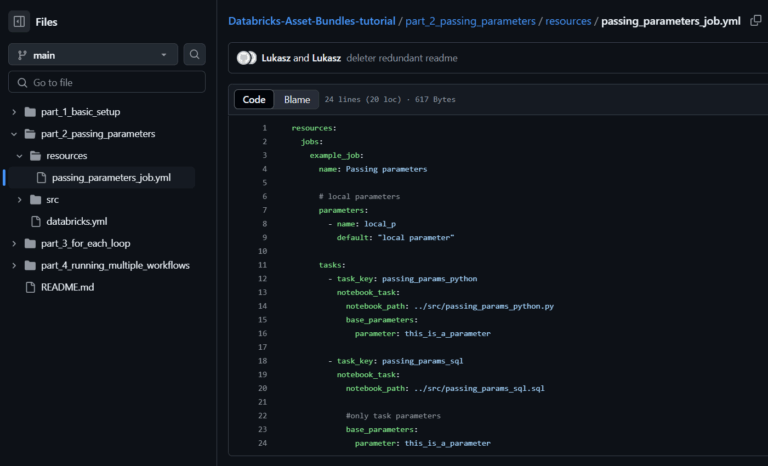Open passing_parameters_job.yml in file tree

(111, 177)
